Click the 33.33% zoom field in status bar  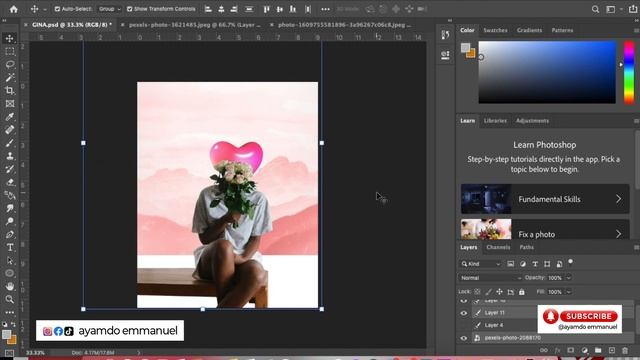(x=35, y=353)
